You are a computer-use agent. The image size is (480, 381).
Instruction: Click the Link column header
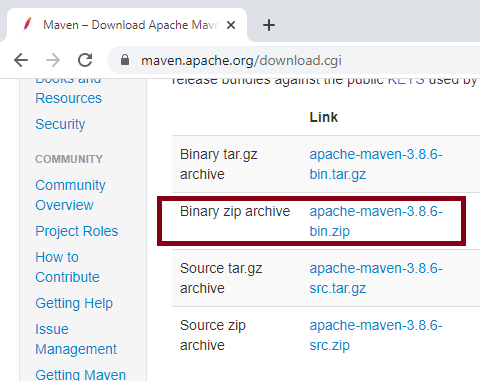[x=323, y=117]
